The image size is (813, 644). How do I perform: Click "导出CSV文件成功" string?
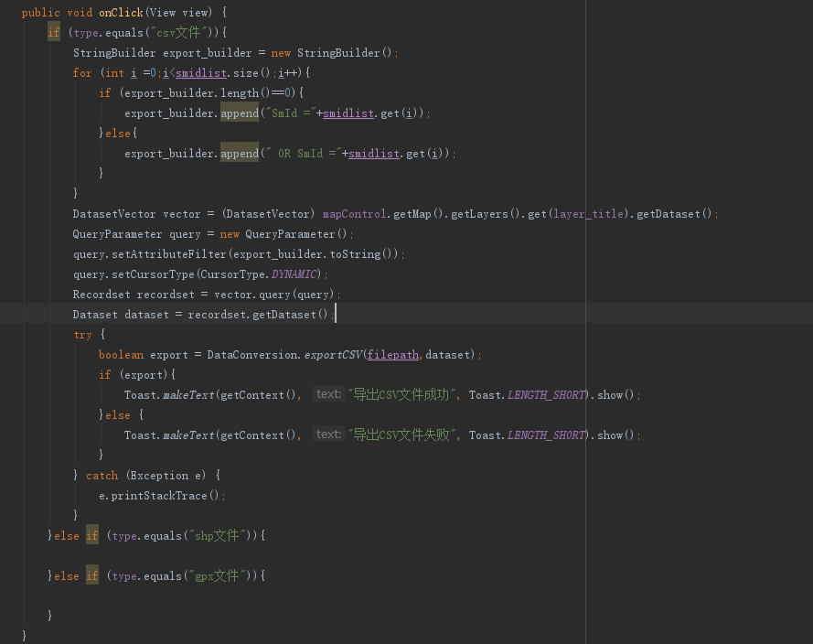click(x=402, y=395)
